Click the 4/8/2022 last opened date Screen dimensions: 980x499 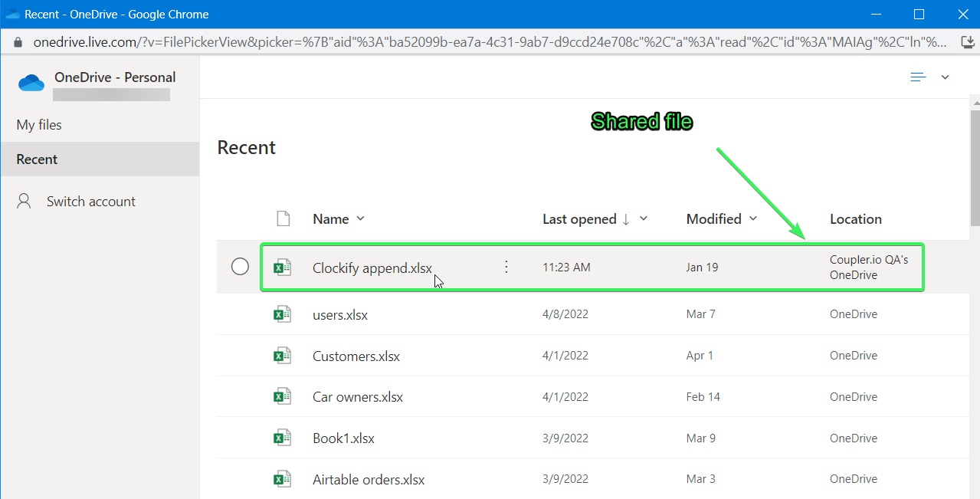pos(565,314)
